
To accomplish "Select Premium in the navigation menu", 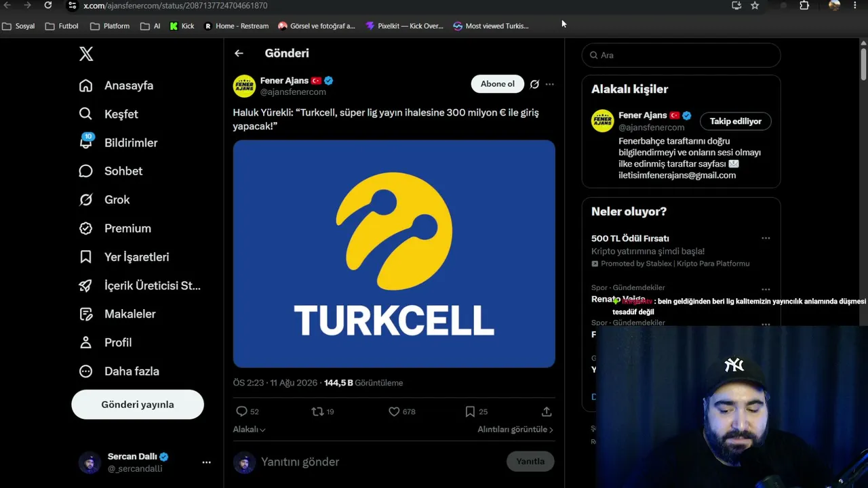I will (x=127, y=228).
